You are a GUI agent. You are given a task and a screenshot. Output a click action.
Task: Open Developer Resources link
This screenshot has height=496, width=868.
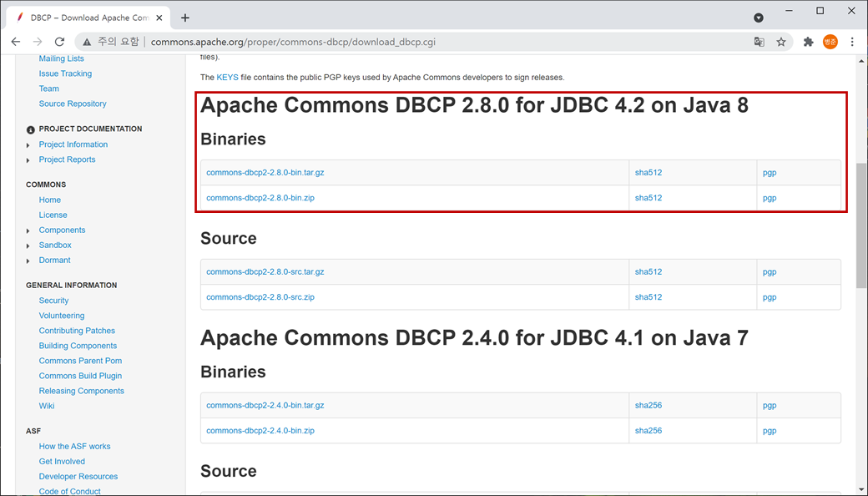coord(78,477)
